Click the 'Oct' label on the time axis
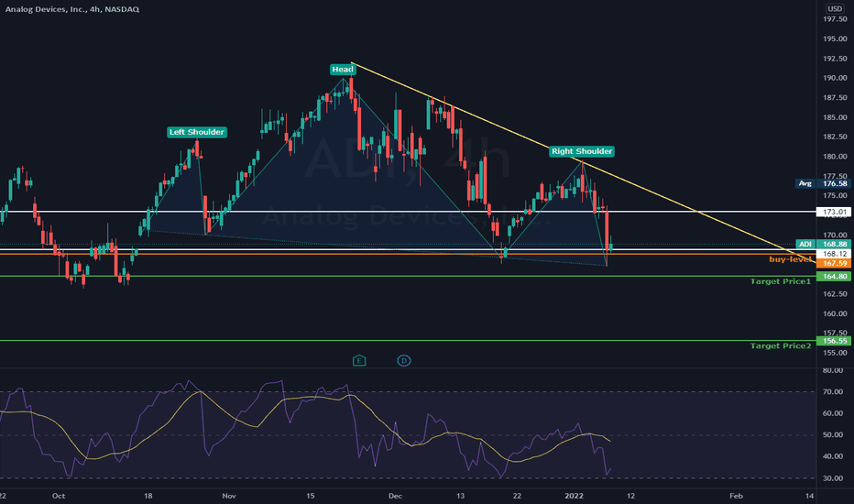854x504 pixels. (x=59, y=496)
